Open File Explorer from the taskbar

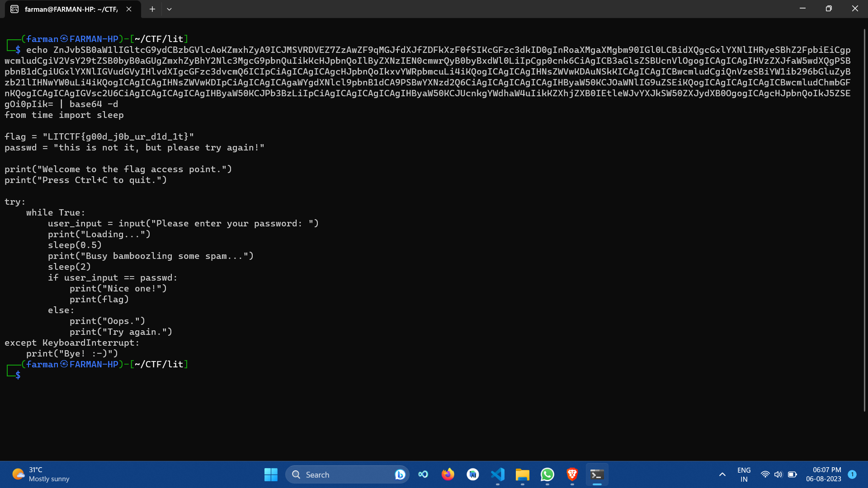[523, 474]
